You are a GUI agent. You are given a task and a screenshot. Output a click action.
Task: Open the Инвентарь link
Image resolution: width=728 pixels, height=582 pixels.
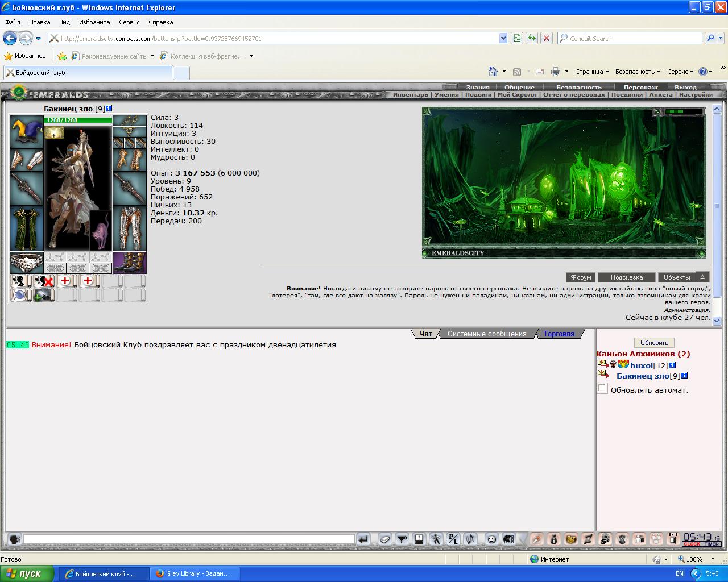pyautogui.click(x=410, y=95)
